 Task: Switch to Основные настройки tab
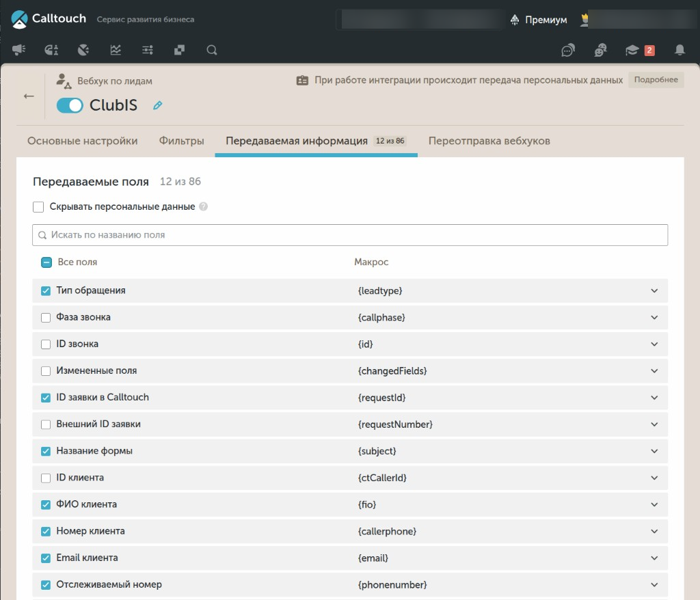coord(83,141)
